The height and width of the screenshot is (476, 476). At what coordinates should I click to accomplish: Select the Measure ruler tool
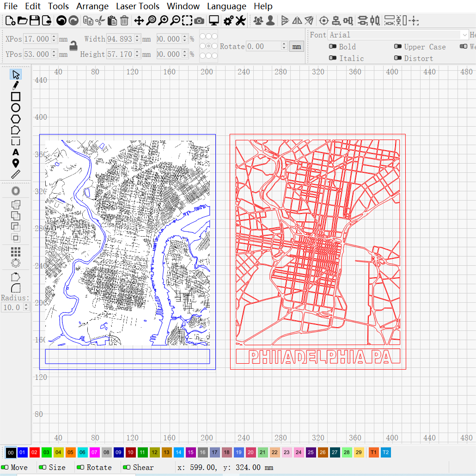tap(16, 174)
